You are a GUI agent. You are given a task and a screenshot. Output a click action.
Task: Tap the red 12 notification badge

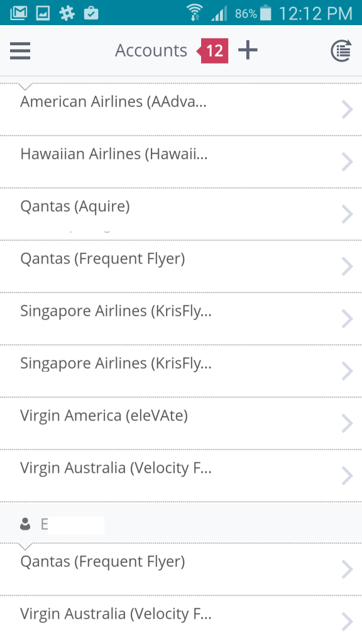[212, 51]
